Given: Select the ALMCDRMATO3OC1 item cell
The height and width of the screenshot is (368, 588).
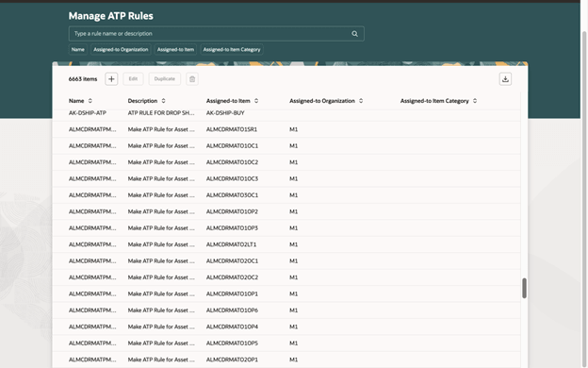Looking at the screenshot, I should click(232, 195).
